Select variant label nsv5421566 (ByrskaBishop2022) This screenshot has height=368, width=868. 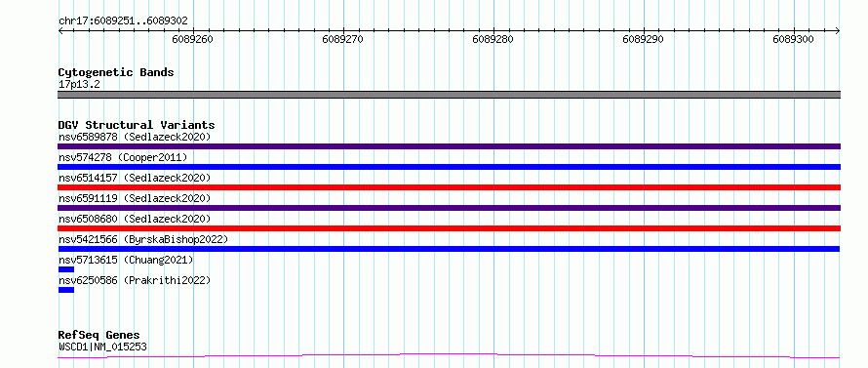pos(143,239)
